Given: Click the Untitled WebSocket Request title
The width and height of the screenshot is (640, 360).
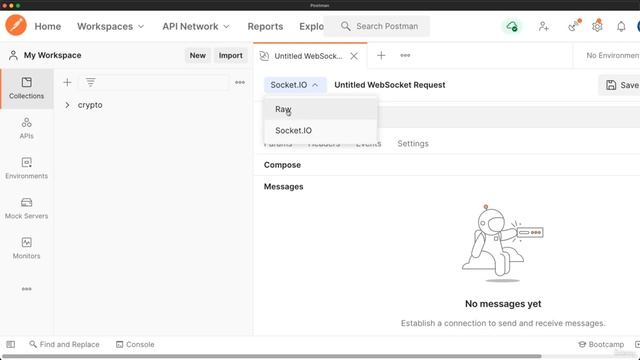Looking at the screenshot, I should [390, 85].
